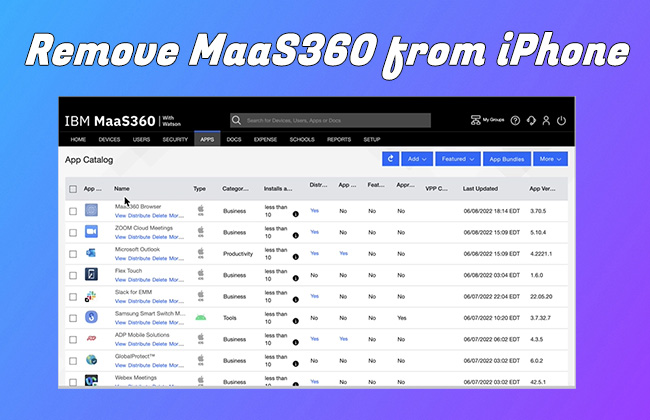650x420 pixels.
Task: Click installs info icon for ADP Mobile Solutions
Action: 296,342
